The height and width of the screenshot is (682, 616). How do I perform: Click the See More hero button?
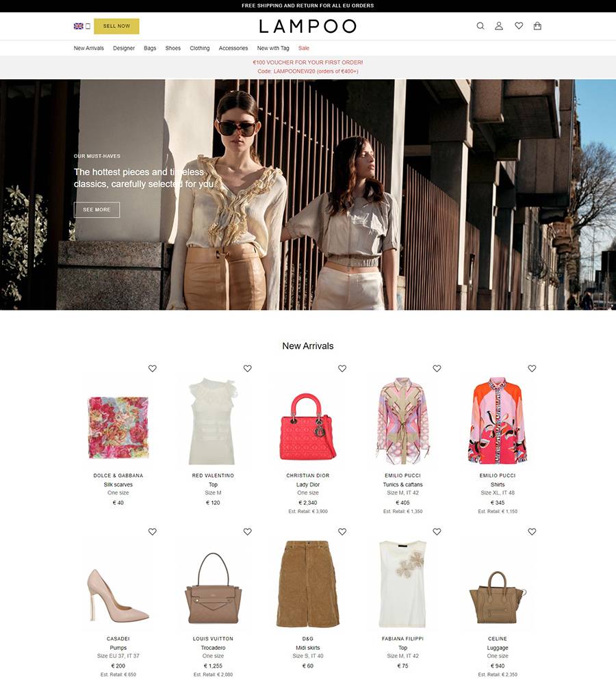click(x=97, y=209)
